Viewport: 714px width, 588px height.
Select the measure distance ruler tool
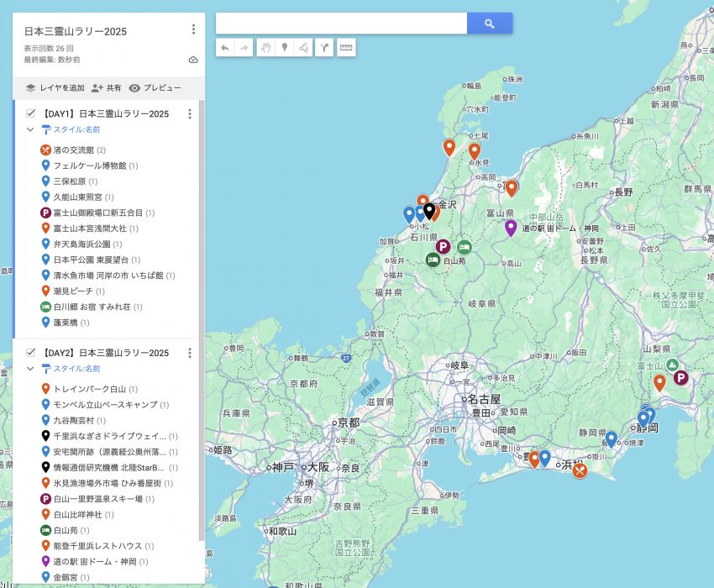tap(345, 48)
